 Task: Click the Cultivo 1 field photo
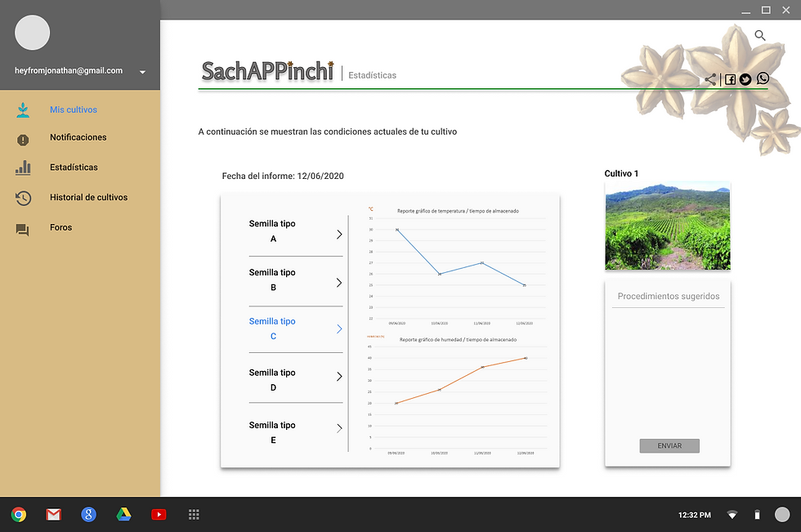668,226
